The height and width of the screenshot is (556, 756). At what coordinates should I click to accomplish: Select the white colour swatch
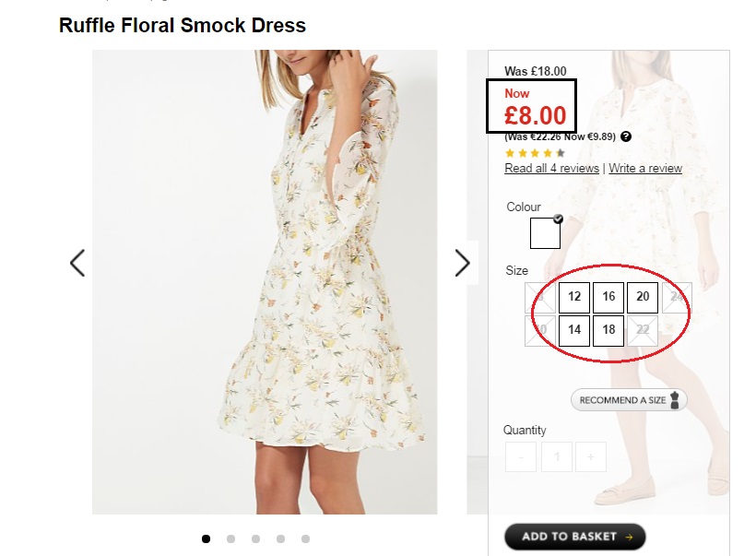(545, 233)
